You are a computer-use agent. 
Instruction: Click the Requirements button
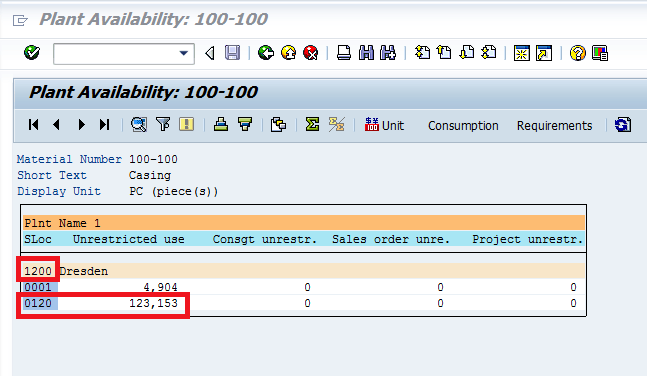(x=554, y=125)
